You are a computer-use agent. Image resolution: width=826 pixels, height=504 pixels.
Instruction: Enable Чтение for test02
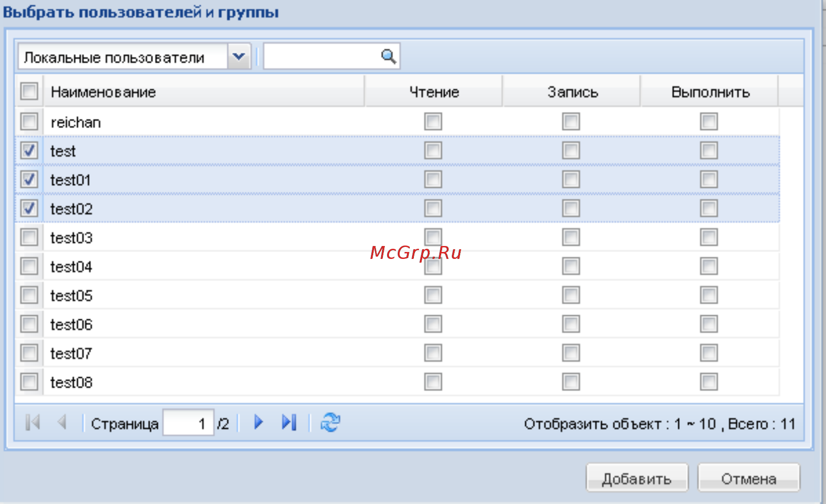433,208
